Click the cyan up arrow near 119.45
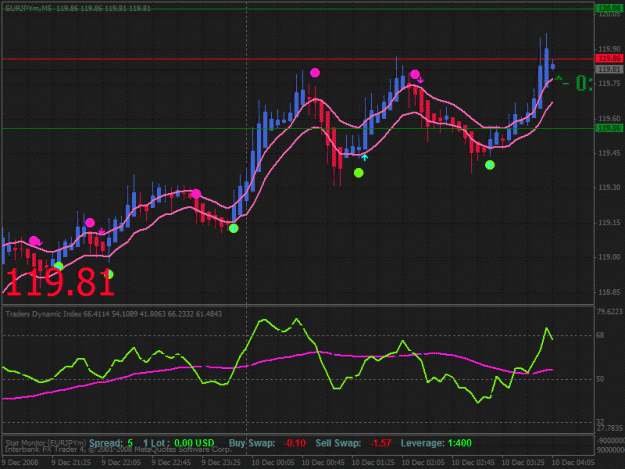This screenshot has width=625, height=469. (364, 157)
